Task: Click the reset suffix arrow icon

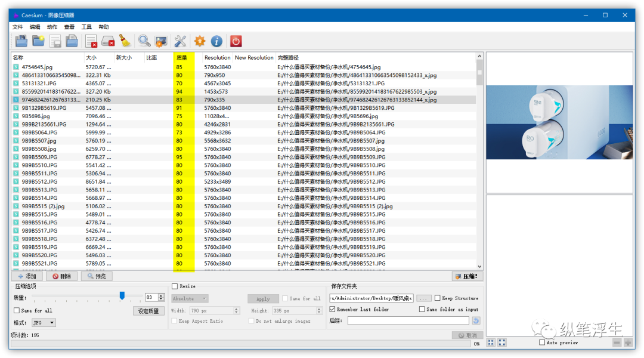Action: pyautogui.click(x=476, y=320)
